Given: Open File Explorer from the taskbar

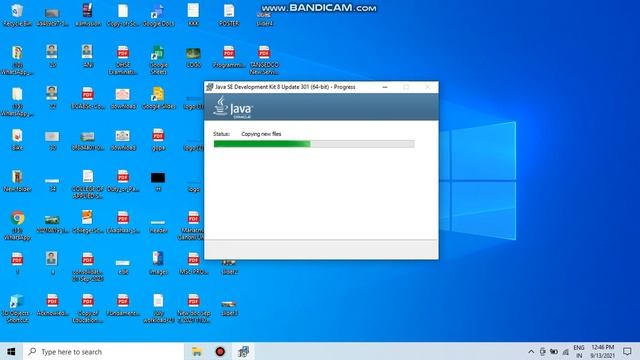Looking at the screenshot, I should click(197, 351).
